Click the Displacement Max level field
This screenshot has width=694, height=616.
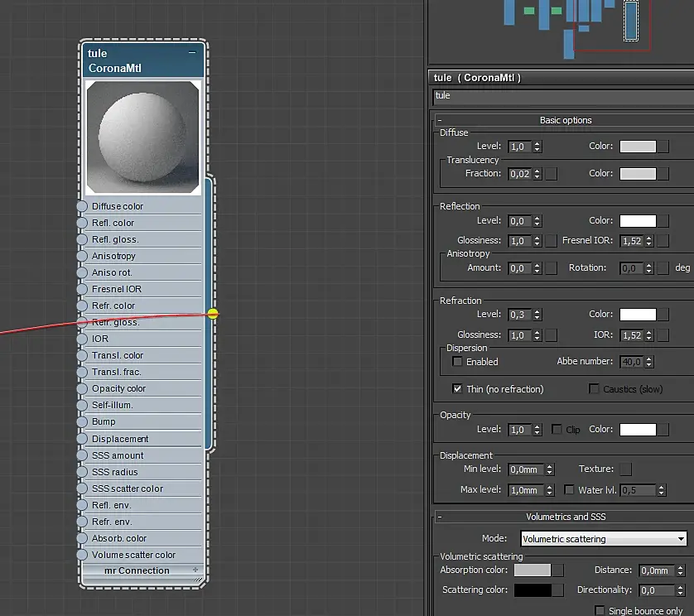(x=526, y=490)
